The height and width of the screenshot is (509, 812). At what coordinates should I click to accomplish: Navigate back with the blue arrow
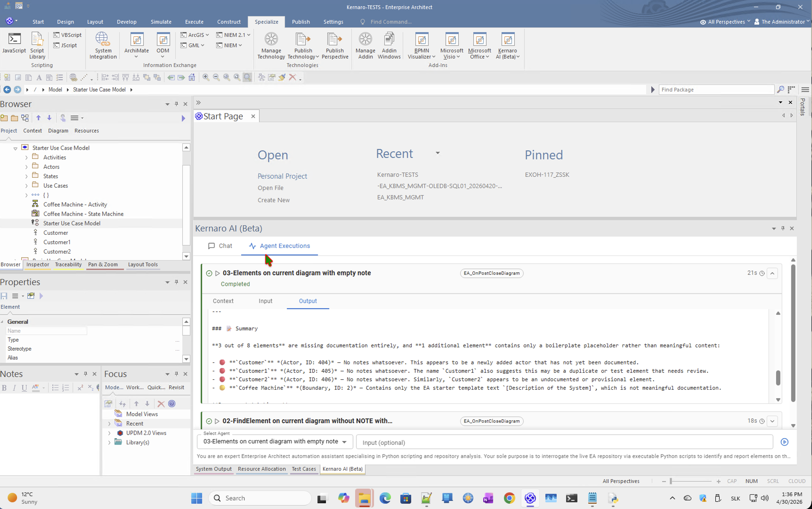pyautogui.click(x=7, y=90)
